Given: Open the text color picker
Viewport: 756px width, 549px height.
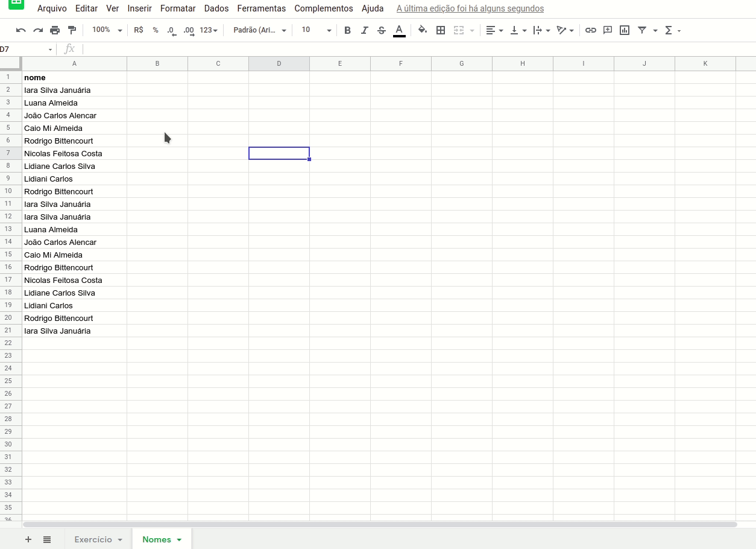Looking at the screenshot, I should pyautogui.click(x=399, y=30).
